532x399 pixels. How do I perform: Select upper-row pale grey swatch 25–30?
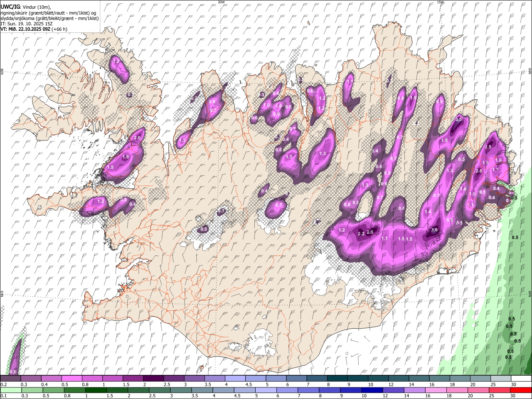501,379
